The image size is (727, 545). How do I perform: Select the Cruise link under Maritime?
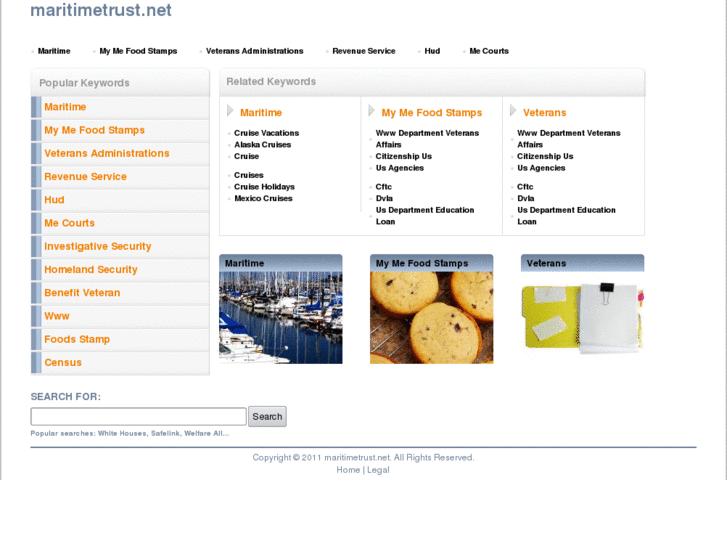247,156
